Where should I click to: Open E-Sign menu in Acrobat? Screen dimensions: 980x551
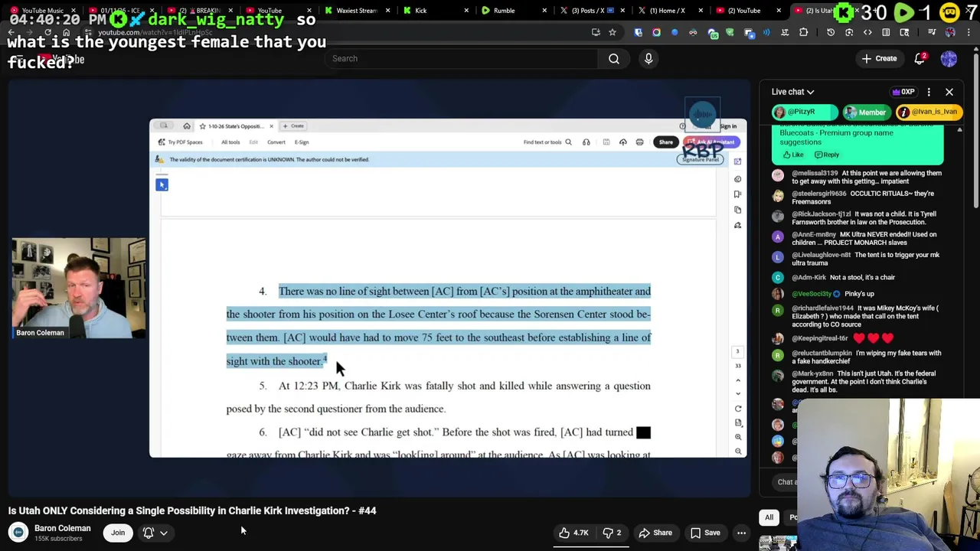tap(302, 142)
